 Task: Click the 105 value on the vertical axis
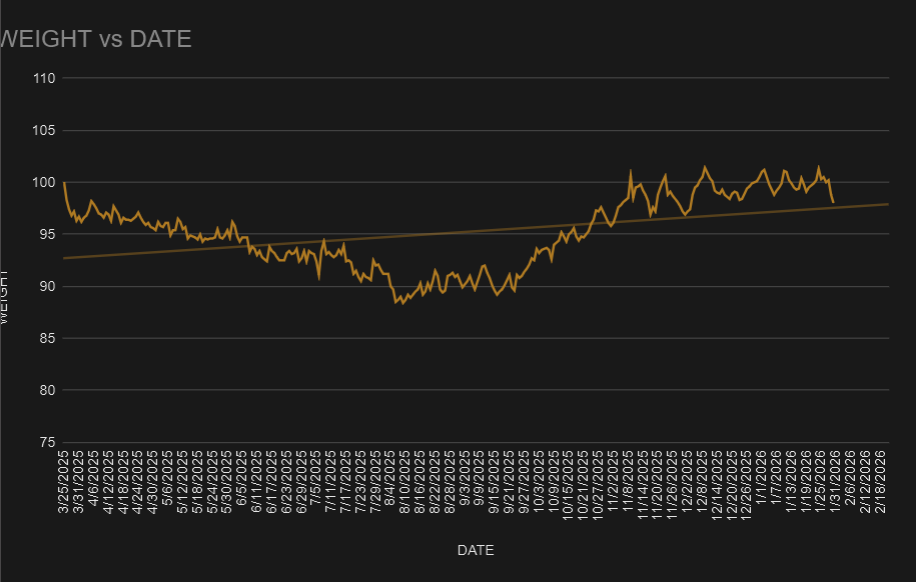(x=44, y=130)
